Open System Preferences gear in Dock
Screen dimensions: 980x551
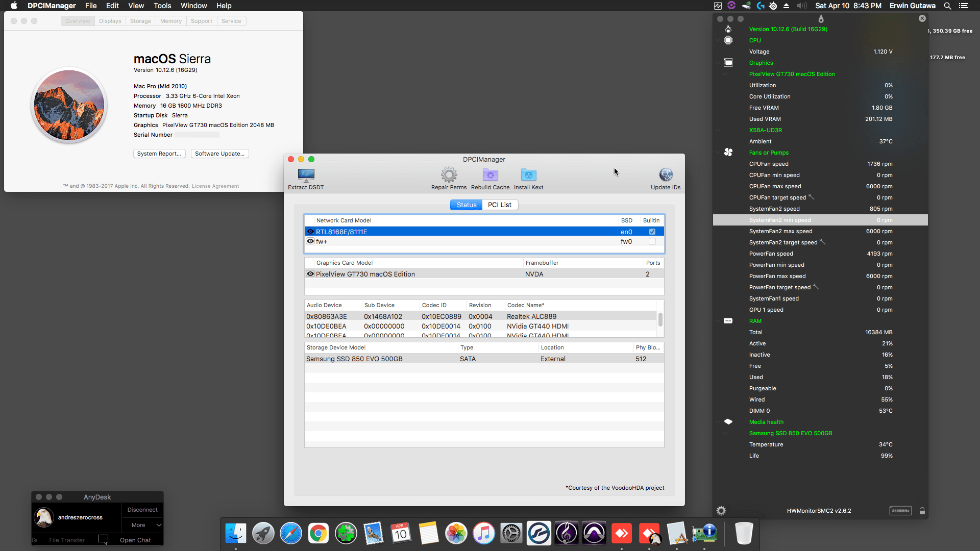click(x=511, y=534)
